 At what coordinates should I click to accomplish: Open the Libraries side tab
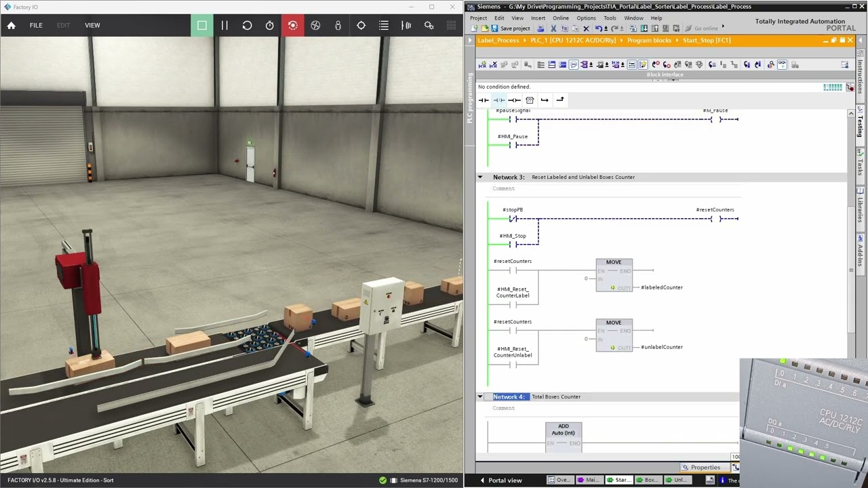[x=860, y=209]
